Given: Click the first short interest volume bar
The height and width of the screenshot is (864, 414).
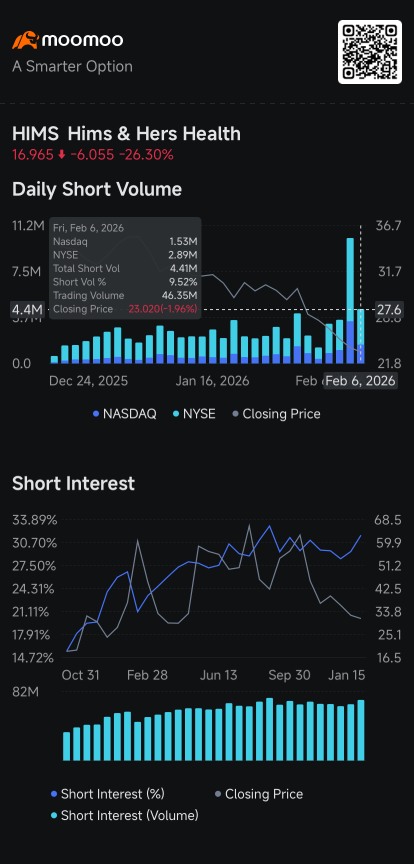Looking at the screenshot, I should 67,746.
